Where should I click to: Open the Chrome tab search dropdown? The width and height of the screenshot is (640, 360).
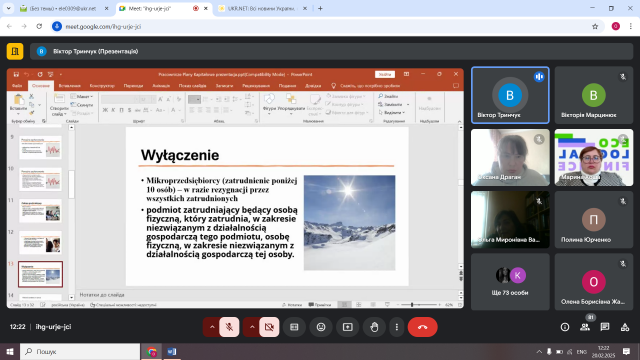point(8,8)
